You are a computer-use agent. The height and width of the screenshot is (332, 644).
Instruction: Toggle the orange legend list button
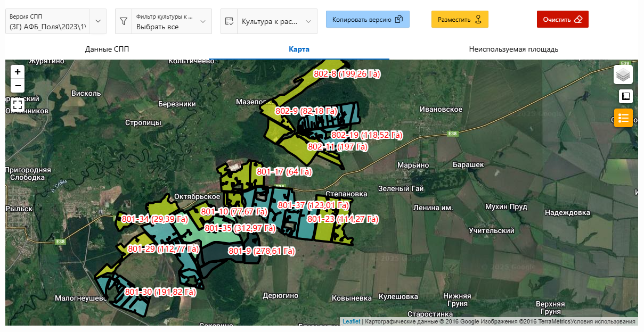click(x=623, y=118)
